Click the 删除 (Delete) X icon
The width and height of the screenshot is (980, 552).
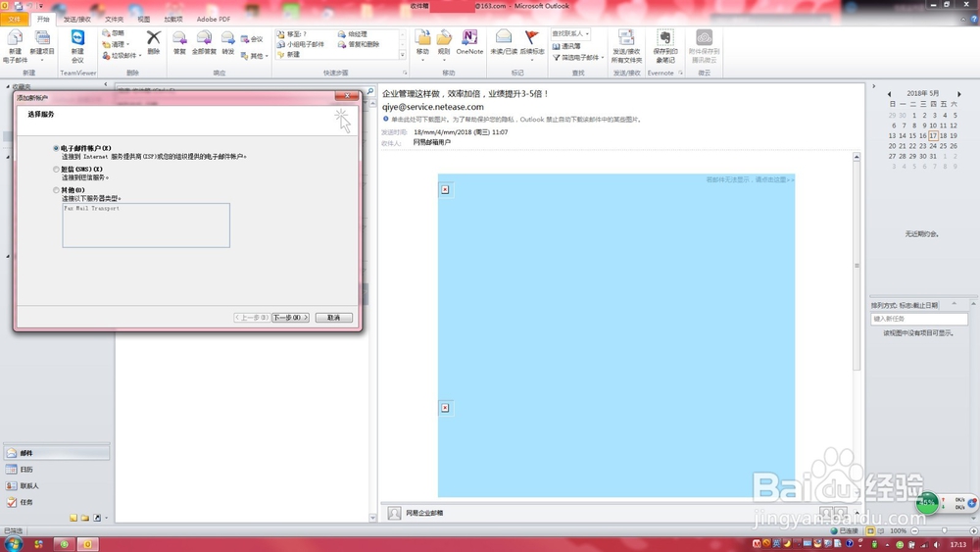[x=154, y=38]
